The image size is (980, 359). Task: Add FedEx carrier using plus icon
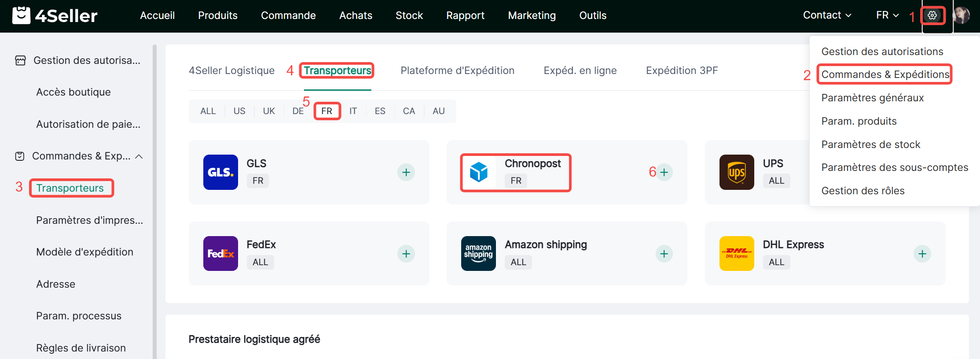coord(406,254)
